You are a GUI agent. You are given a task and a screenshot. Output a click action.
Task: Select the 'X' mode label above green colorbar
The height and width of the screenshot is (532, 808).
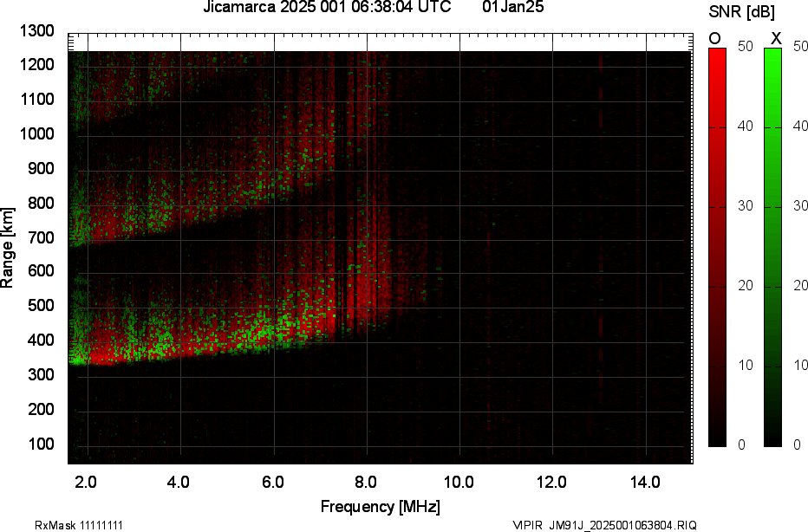pos(776,39)
